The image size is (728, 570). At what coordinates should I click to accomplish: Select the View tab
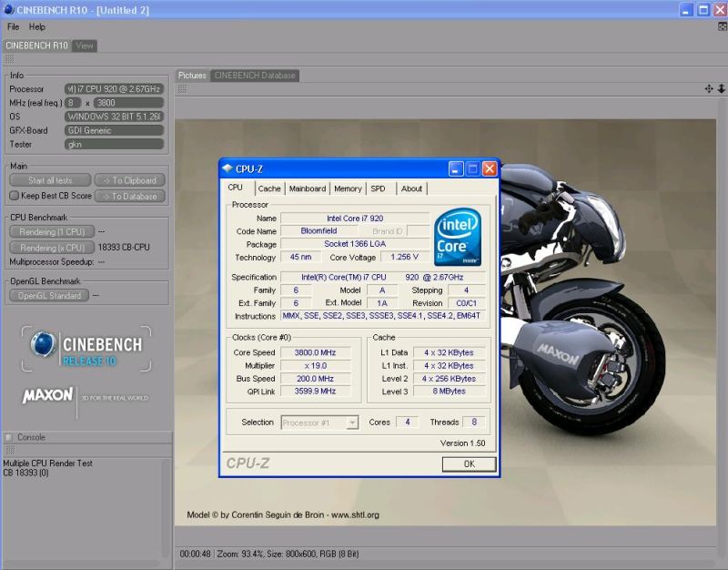click(85, 46)
